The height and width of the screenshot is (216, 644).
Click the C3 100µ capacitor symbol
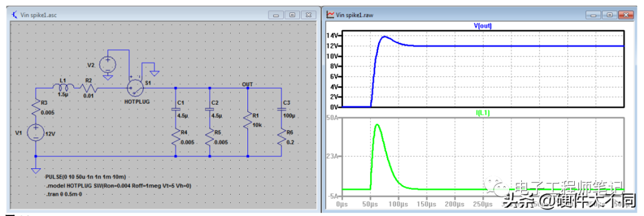click(281, 109)
